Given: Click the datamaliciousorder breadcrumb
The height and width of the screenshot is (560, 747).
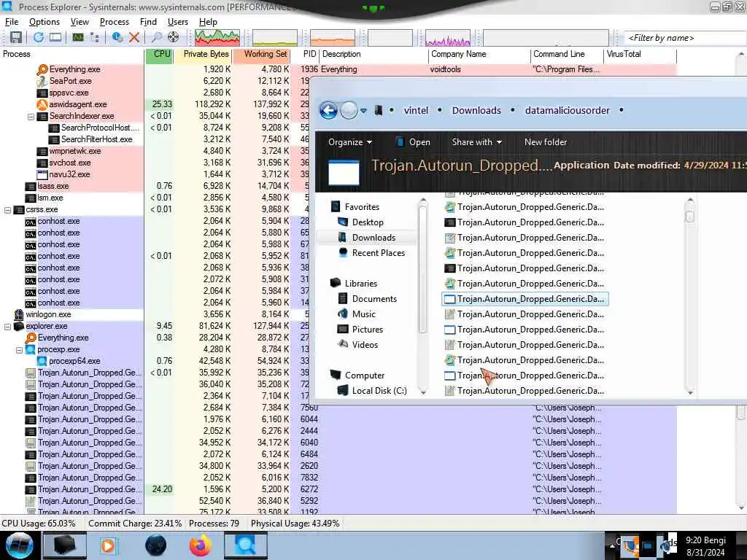Looking at the screenshot, I should (567, 111).
